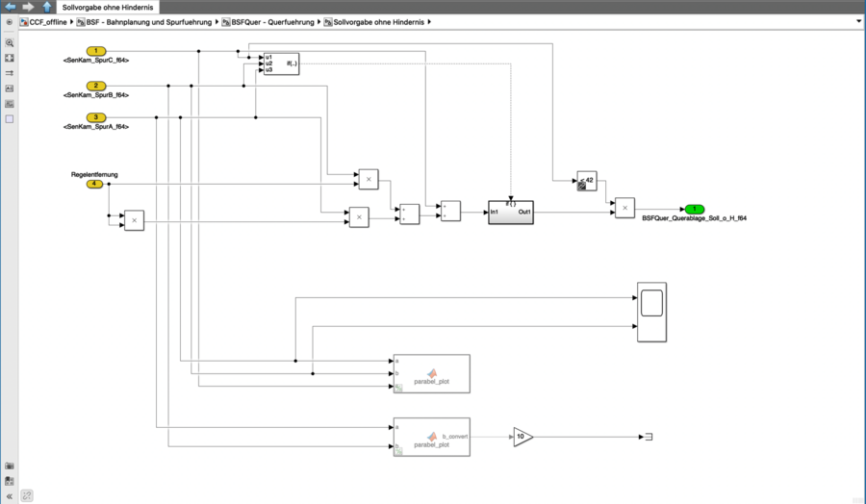
Task: Click BSFQuer - Querfuehrung breadcrumb
Action: (x=270, y=21)
